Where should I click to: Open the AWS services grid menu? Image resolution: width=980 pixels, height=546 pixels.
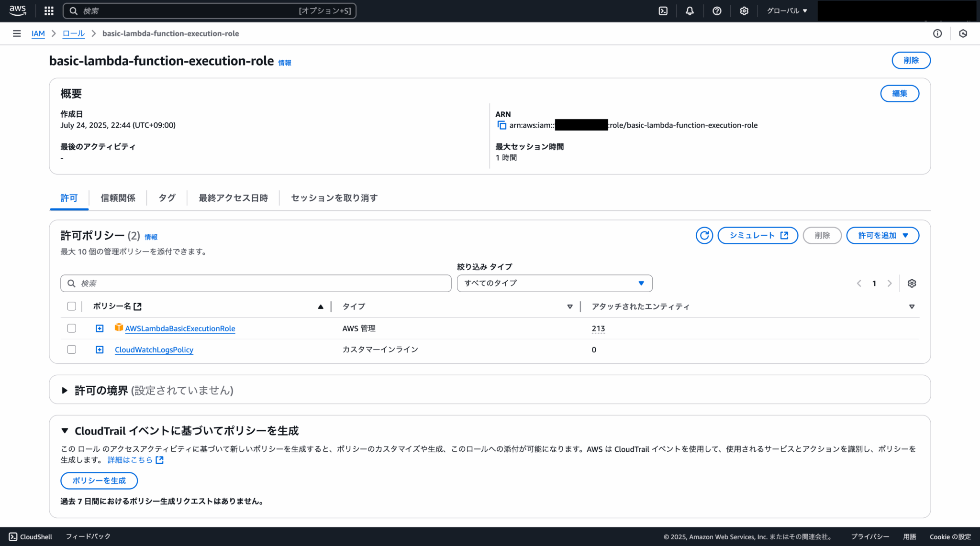pos(48,11)
